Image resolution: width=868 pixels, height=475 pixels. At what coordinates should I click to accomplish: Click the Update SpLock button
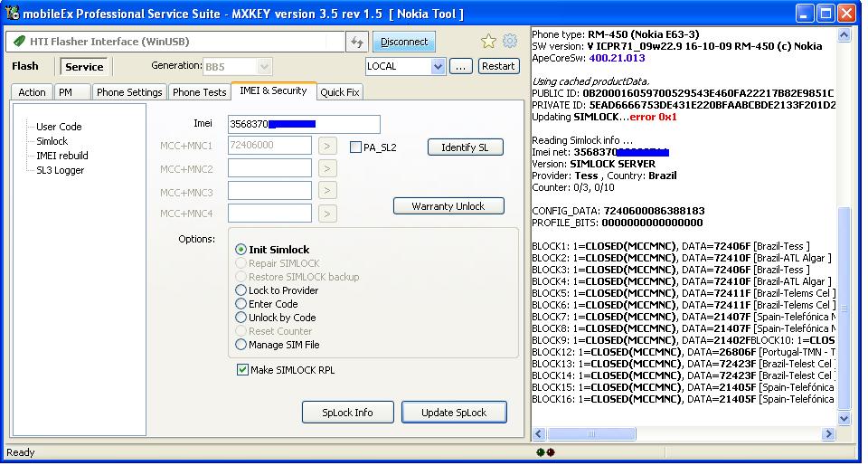point(454,413)
